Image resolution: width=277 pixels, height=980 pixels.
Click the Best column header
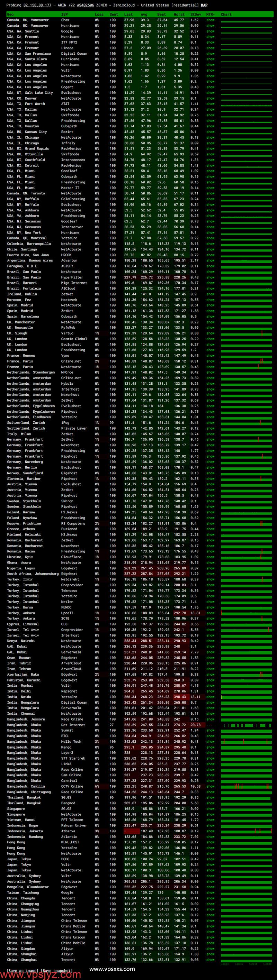pyautogui.click(x=162, y=15)
